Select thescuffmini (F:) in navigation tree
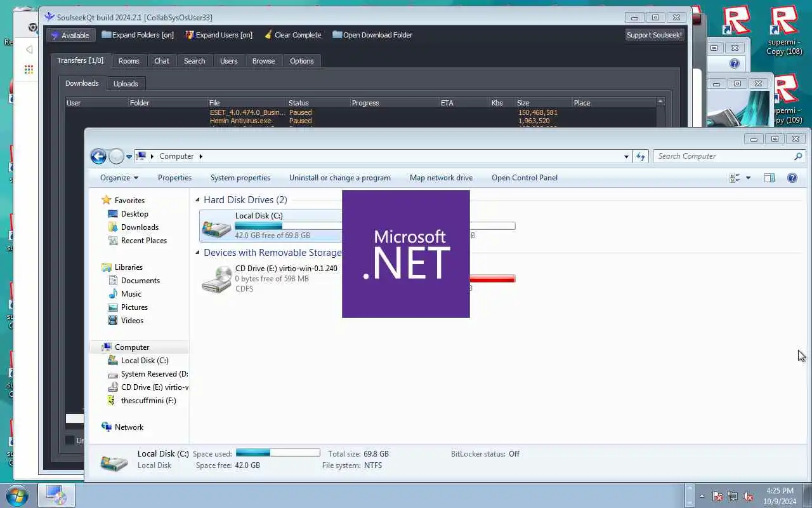 coord(148,401)
